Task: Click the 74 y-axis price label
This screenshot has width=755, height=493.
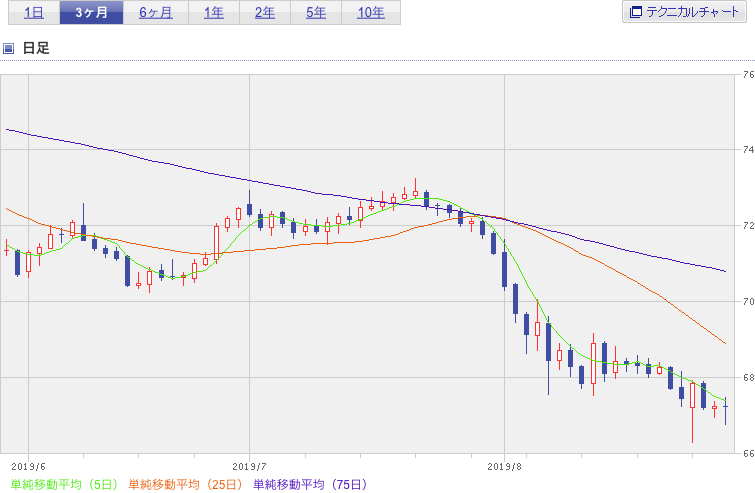Action: (x=748, y=150)
